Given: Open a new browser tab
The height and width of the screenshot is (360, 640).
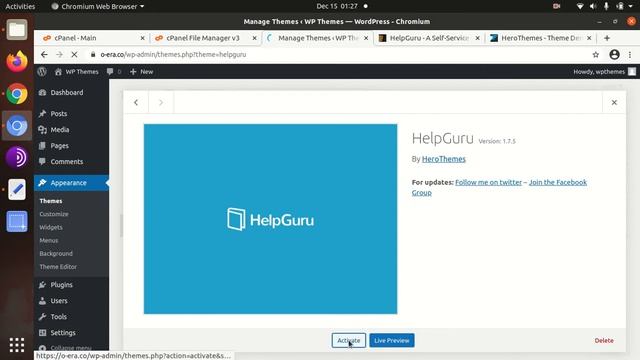Looking at the screenshot, I should click(x=607, y=38).
